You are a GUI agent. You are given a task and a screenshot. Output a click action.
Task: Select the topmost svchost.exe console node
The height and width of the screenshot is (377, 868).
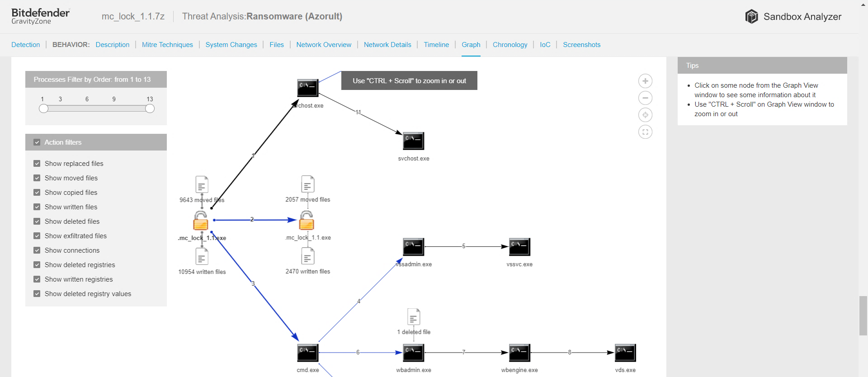308,88
